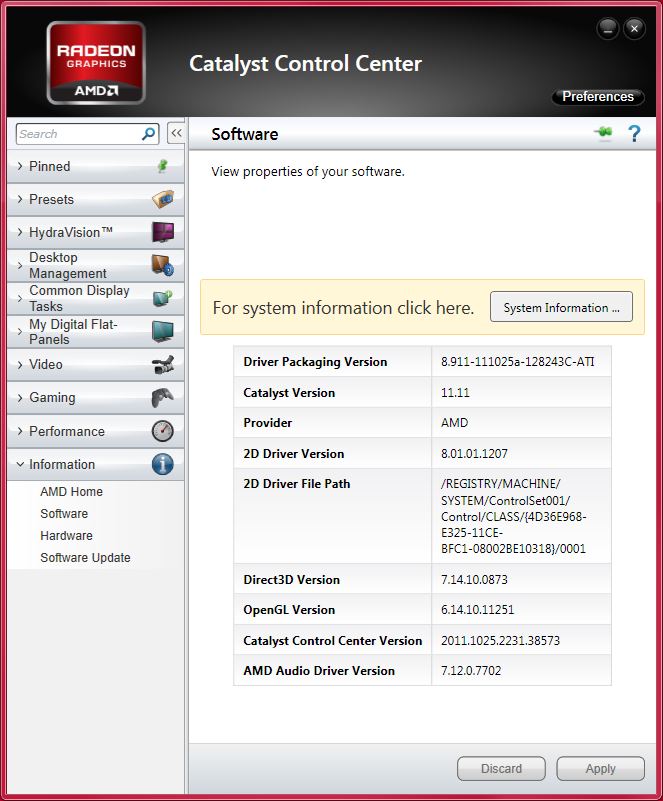Click the 2D Driver Version label
Viewport: 663px width, 801px height.
tap(294, 454)
